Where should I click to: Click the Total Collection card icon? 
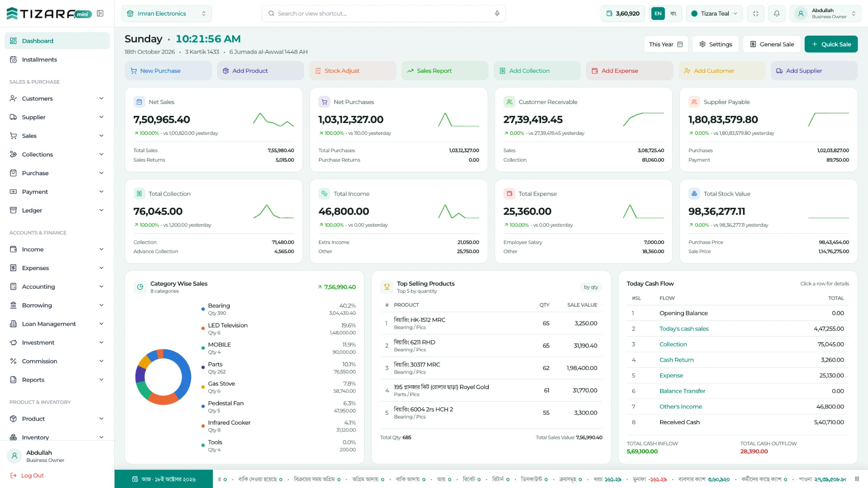139,193
